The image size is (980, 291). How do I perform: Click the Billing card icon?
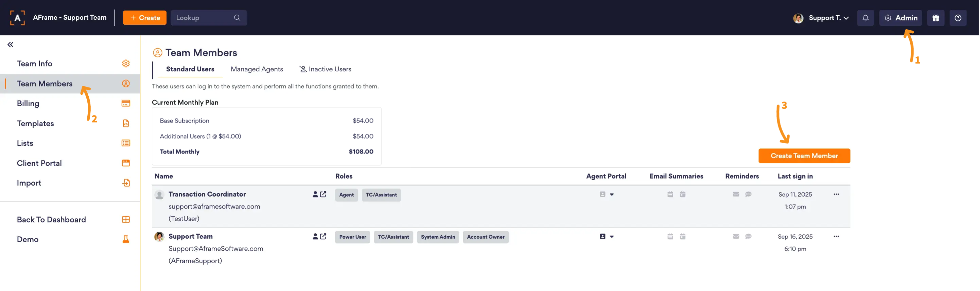(125, 104)
